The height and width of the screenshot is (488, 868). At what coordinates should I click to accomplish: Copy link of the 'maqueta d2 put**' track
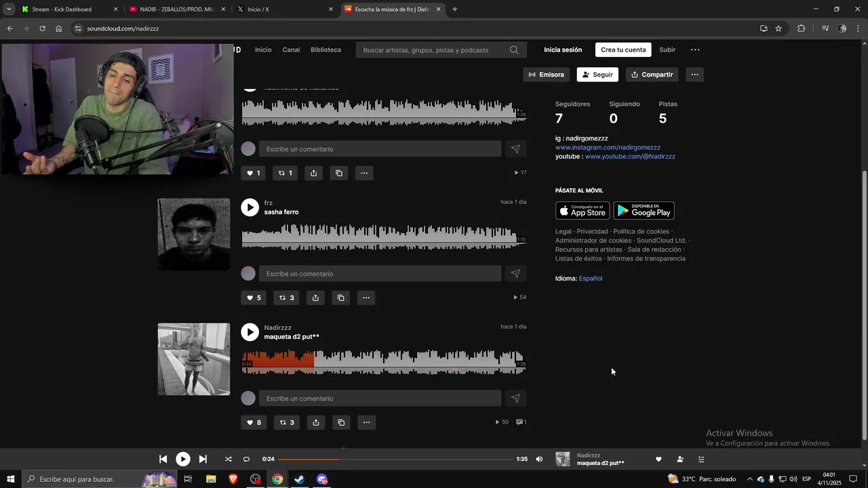(340, 422)
